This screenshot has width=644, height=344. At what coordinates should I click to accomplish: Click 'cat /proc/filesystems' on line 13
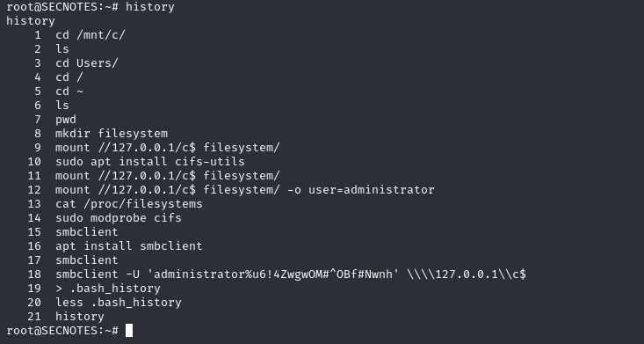[129, 204]
